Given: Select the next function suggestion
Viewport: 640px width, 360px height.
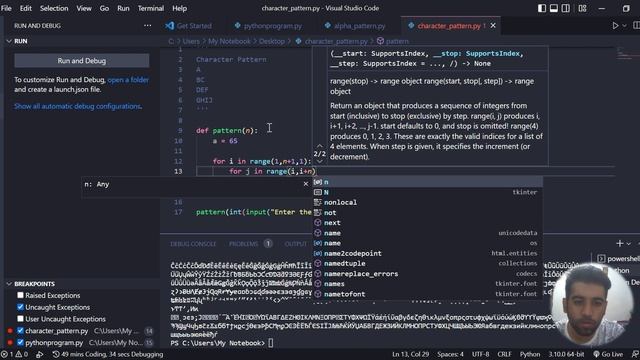Looking at the screenshot, I should point(427,223).
